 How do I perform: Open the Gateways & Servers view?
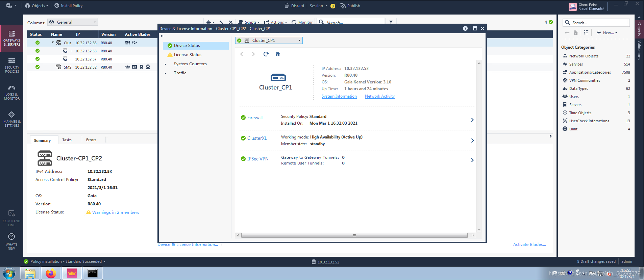click(x=12, y=38)
